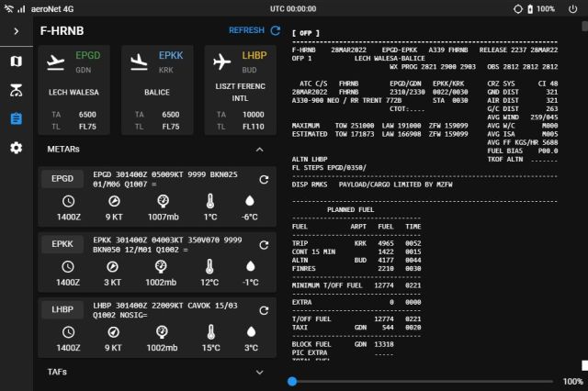Expand the left sidebar with the chevron
Image resolution: width=588 pixels, height=391 pixels.
(16, 30)
